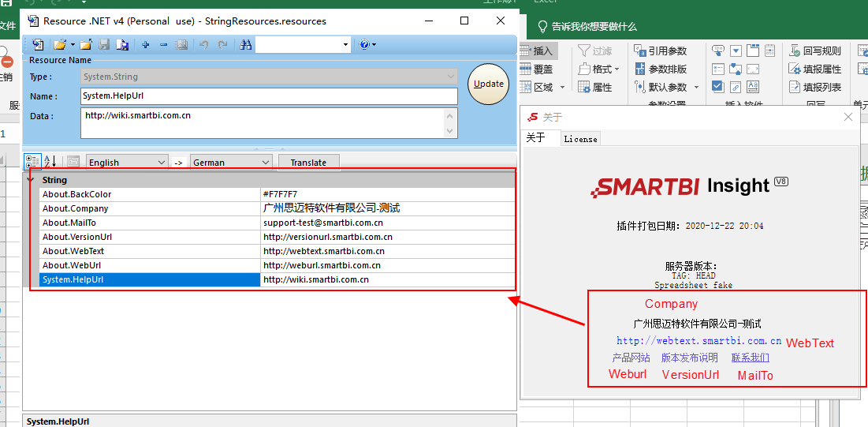The image size is (868, 427).
Task: Expand the help icon dropdown arrow
Action: (x=374, y=45)
